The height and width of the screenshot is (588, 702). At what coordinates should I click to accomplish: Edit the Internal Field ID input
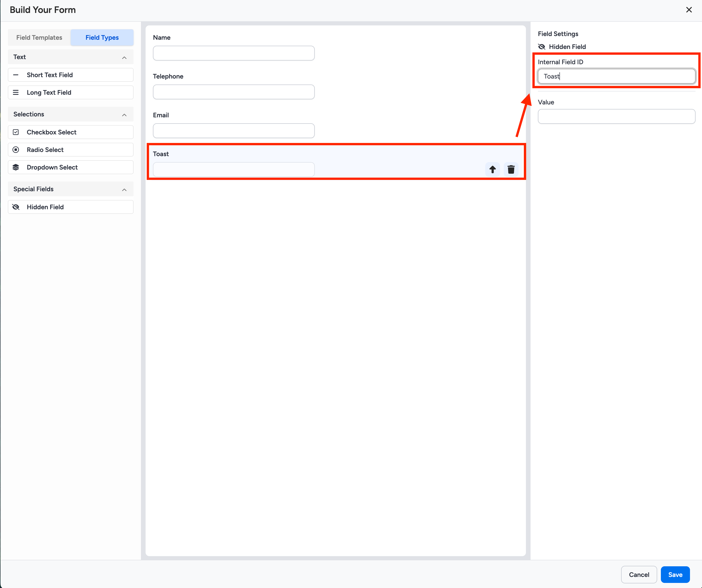pyautogui.click(x=617, y=76)
